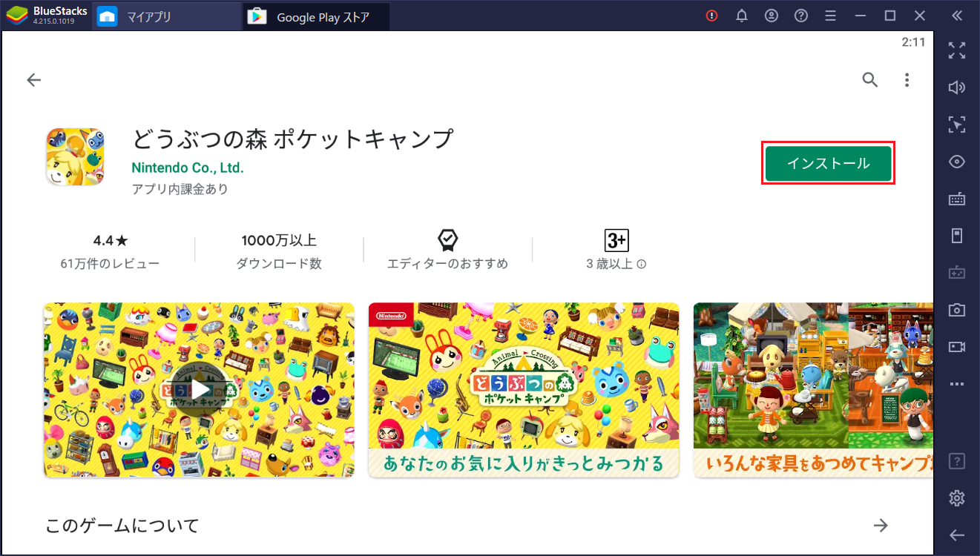Click the 1000万以上 download count
This screenshot has height=556, width=980.
pyautogui.click(x=279, y=240)
